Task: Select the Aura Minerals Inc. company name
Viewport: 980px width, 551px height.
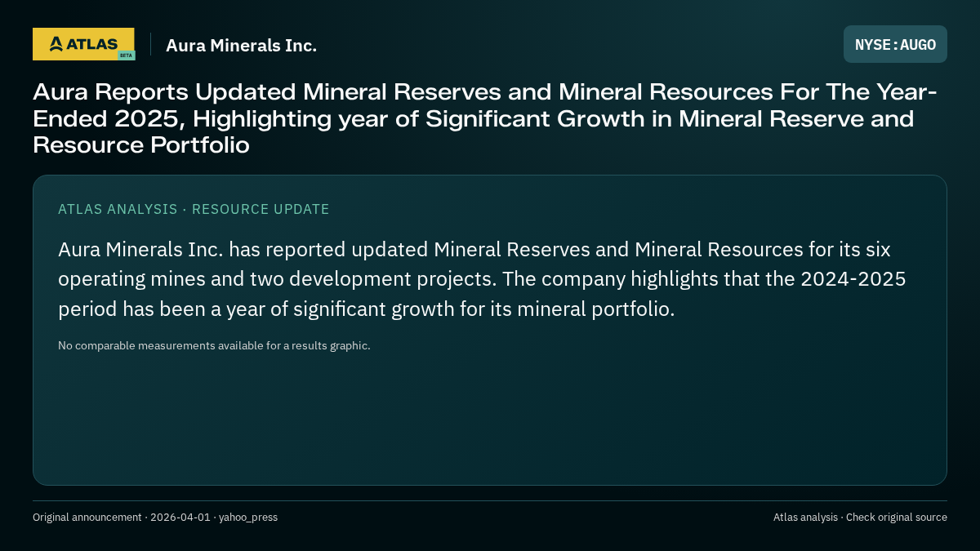Action: pos(241,46)
